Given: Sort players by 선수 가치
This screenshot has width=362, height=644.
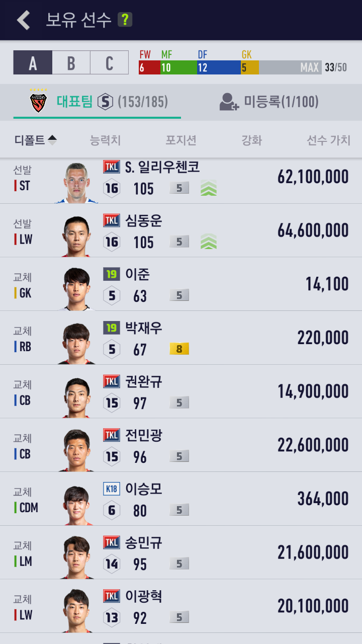Looking at the screenshot, I should [329, 140].
